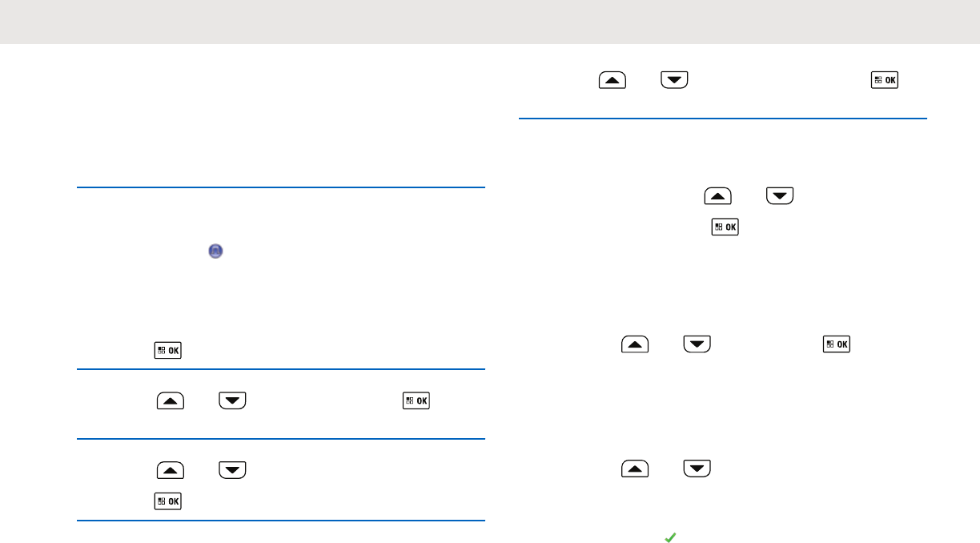Click the OK key at the right end of the left column's upper arrow row
The width and height of the screenshot is (980, 543).
pyautogui.click(x=416, y=400)
